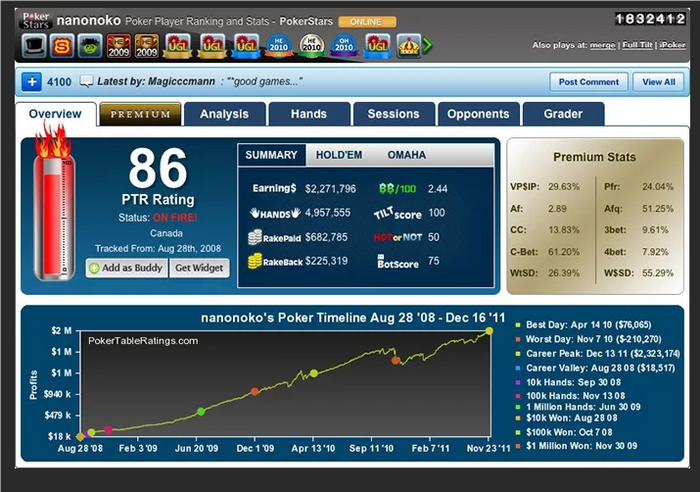Screen dimensions: 700x492
Task: Click Career Peak Dec 13 11 legend entry
Action: 598,354
